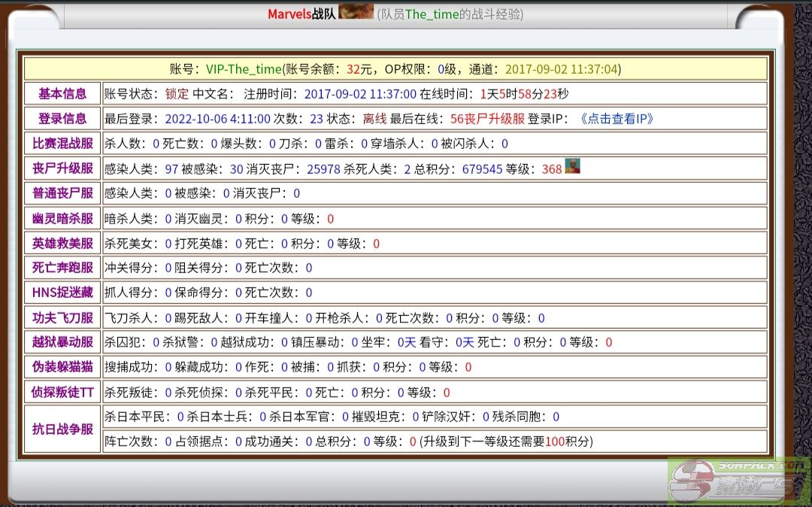Click the 抗日战争服 category label
812x507 pixels.
tap(62, 430)
